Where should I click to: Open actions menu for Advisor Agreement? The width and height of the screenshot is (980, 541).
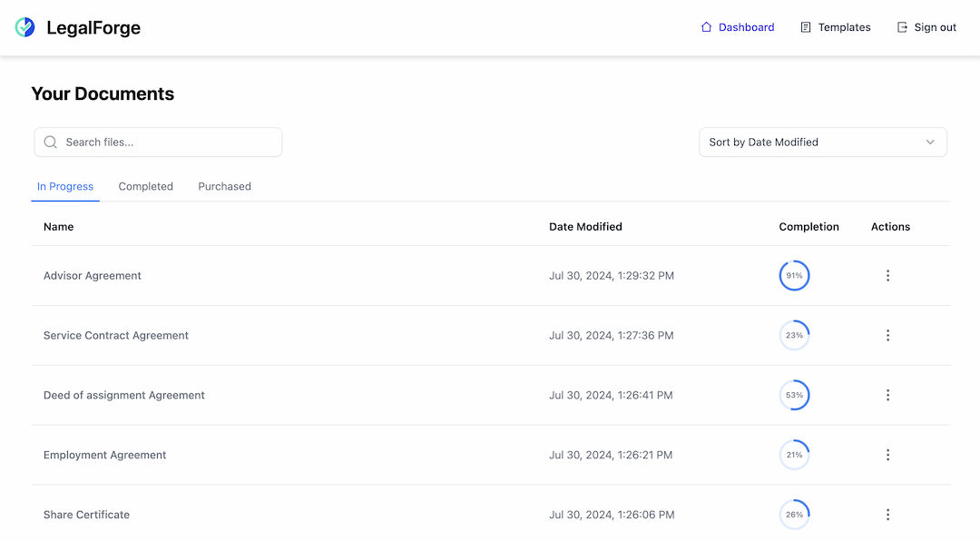887,276
